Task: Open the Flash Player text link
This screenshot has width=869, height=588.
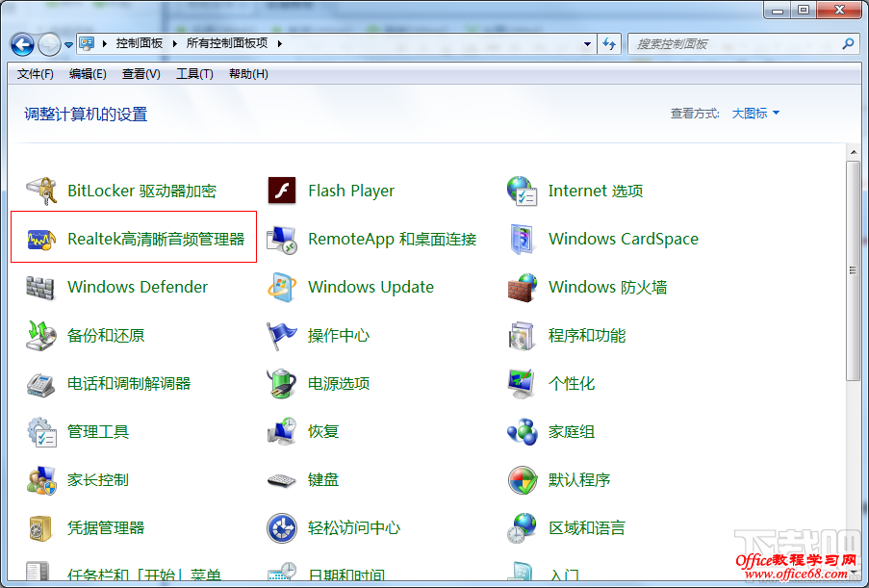Action: coord(351,191)
